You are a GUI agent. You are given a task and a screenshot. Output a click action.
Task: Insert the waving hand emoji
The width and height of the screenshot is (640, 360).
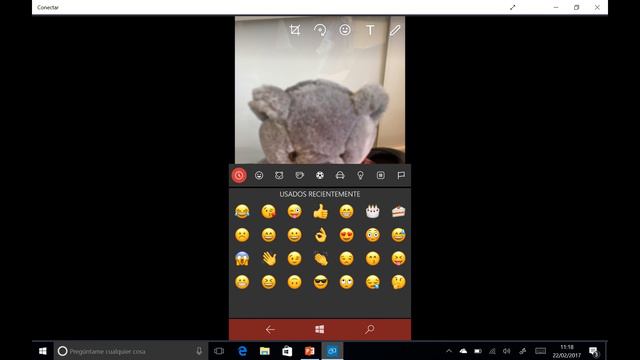268,259
